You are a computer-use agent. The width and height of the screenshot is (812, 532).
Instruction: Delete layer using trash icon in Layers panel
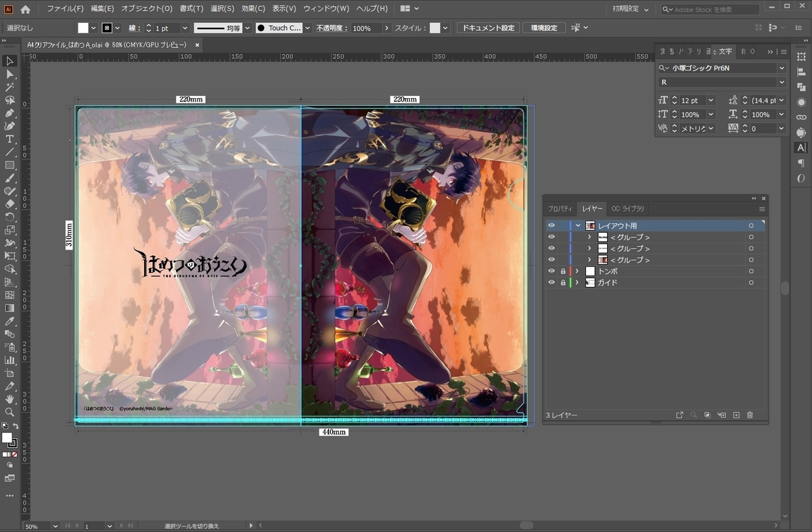(x=750, y=415)
